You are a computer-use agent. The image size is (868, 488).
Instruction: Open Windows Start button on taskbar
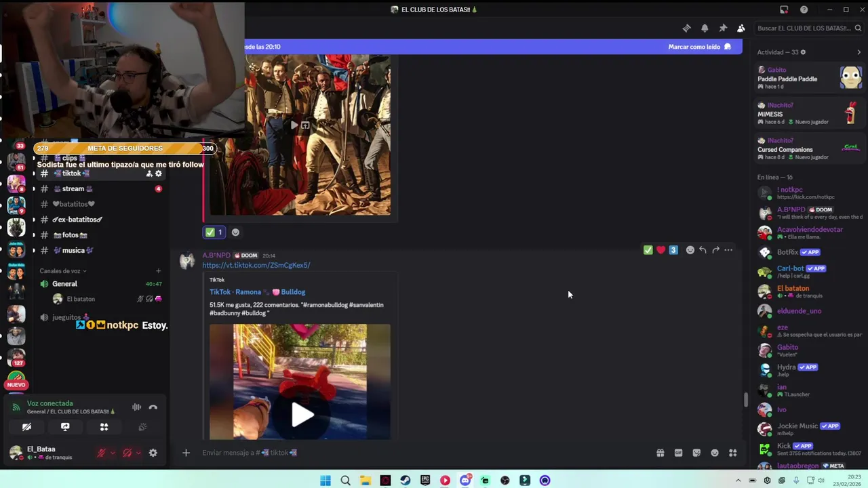[x=325, y=481]
